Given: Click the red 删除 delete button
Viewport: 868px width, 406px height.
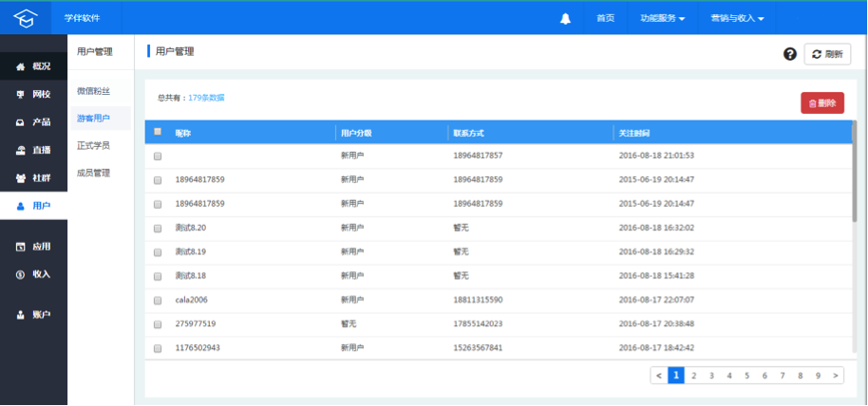Looking at the screenshot, I should pyautogui.click(x=822, y=102).
